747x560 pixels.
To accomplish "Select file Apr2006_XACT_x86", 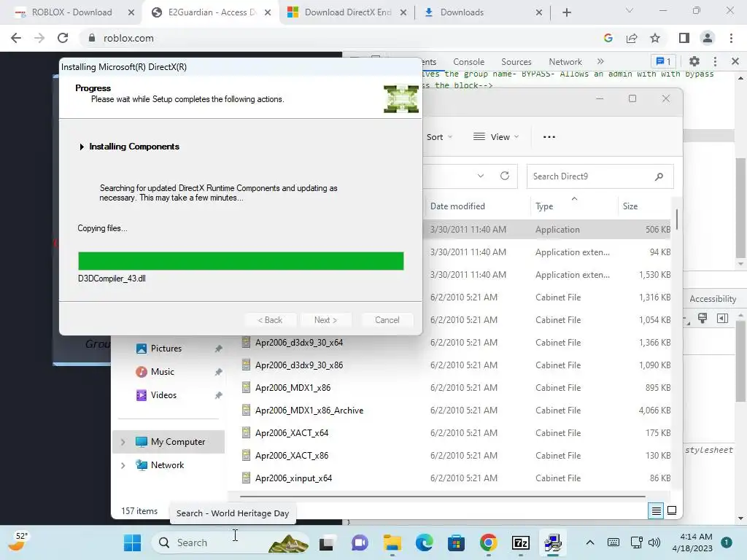I will 292,456.
